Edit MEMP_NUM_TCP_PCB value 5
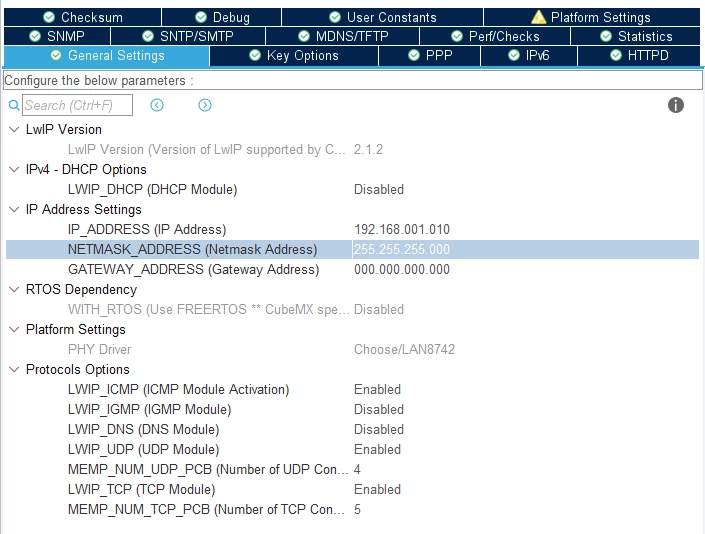Image resolution: width=705 pixels, height=534 pixels. (x=357, y=509)
